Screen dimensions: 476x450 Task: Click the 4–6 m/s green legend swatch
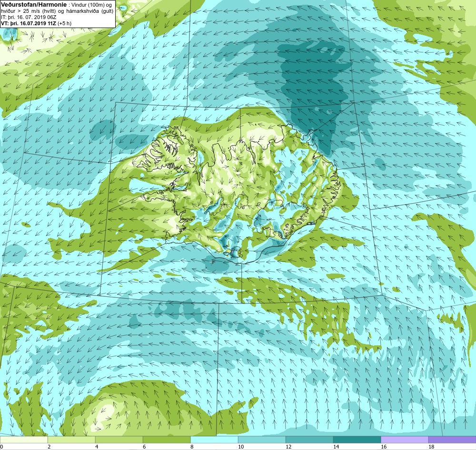[x=119, y=440]
